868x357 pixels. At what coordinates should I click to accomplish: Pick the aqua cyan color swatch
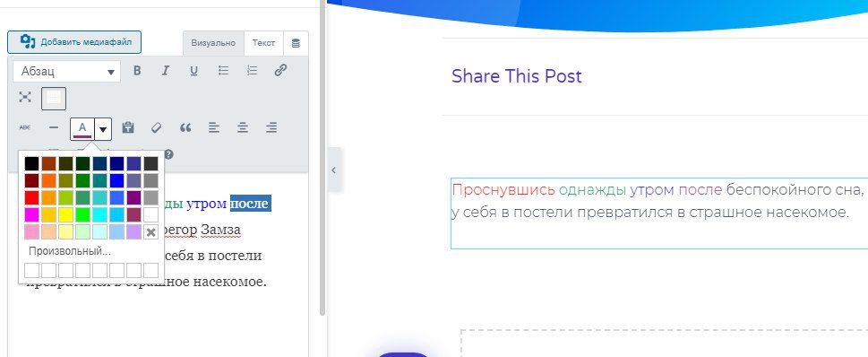[x=99, y=214]
